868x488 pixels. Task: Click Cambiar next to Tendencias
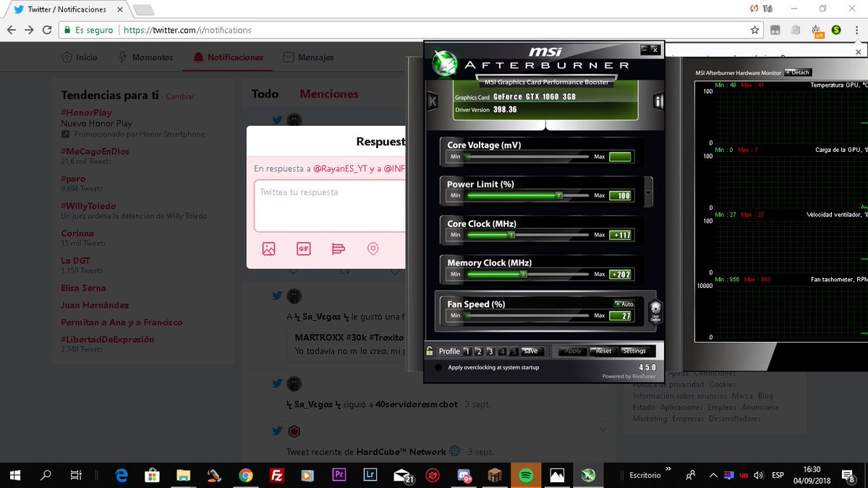pyautogui.click(x=180, y=97)
